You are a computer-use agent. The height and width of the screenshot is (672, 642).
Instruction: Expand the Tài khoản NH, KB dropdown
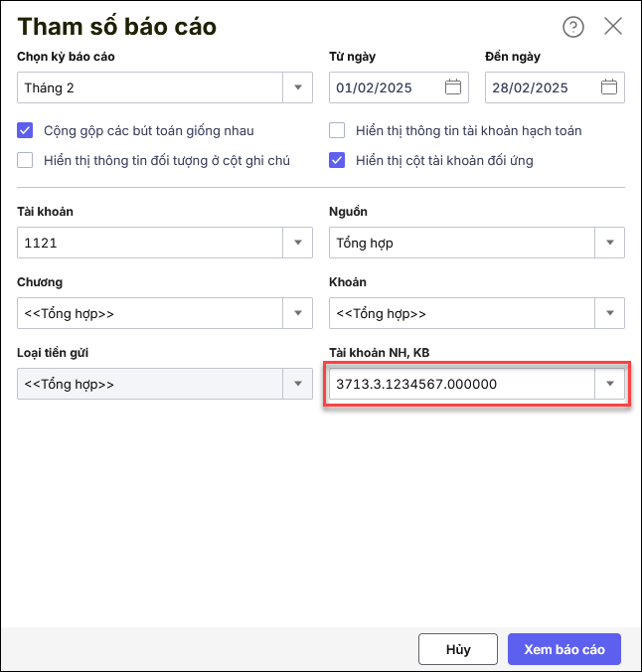pyautogui.click(x=609, y=384)
